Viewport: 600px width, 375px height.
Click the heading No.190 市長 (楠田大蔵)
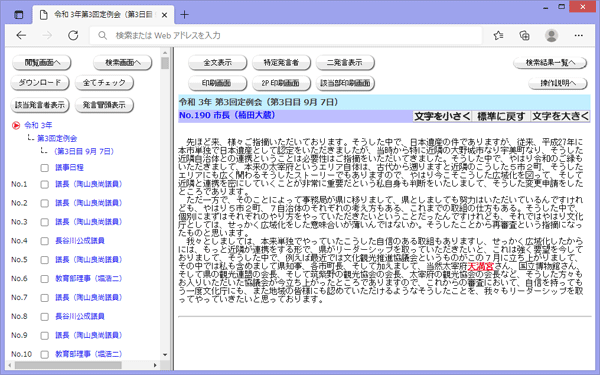(227, 115)
